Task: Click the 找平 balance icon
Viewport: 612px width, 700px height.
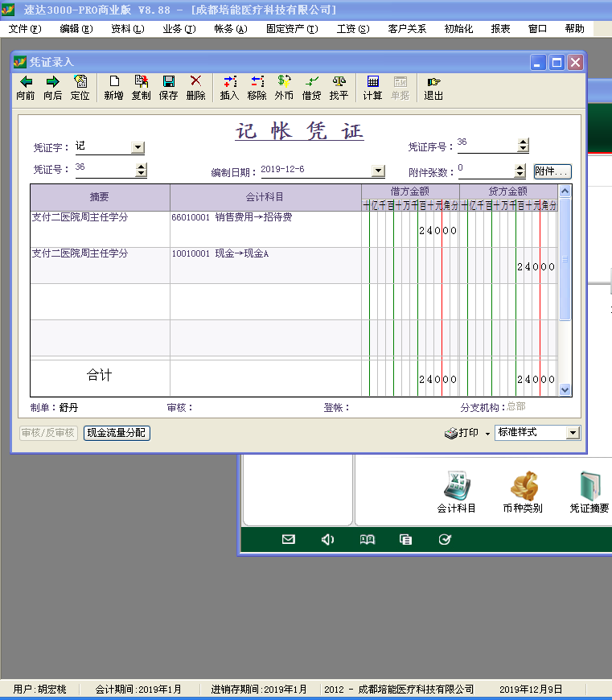Action: click(339, 81)
